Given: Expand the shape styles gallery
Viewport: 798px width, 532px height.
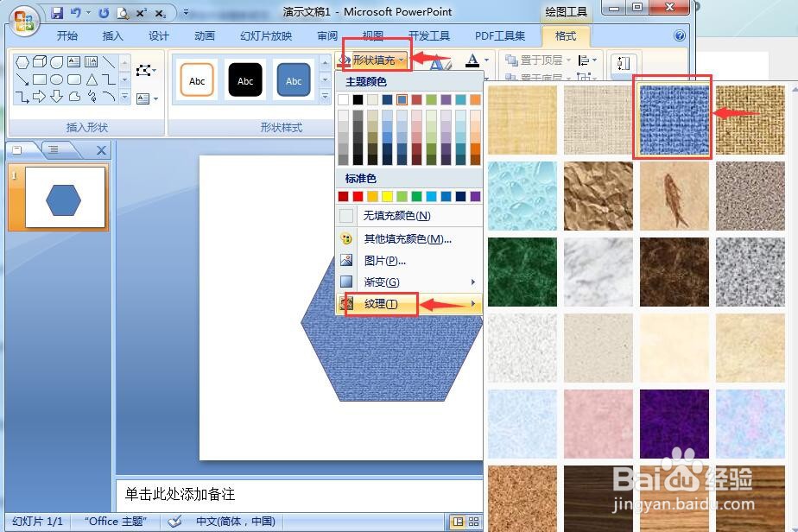Looking at the screenshot, I should click(326, 96).
